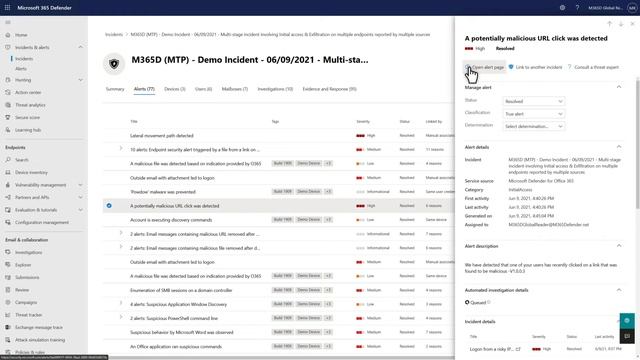Open the alert Status dropdown

533,101
